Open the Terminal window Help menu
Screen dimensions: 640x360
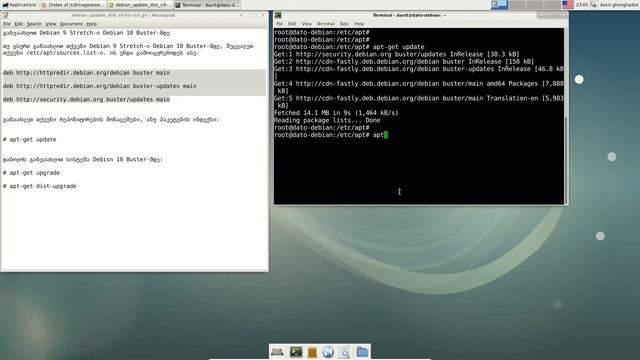tap(359, 24)
